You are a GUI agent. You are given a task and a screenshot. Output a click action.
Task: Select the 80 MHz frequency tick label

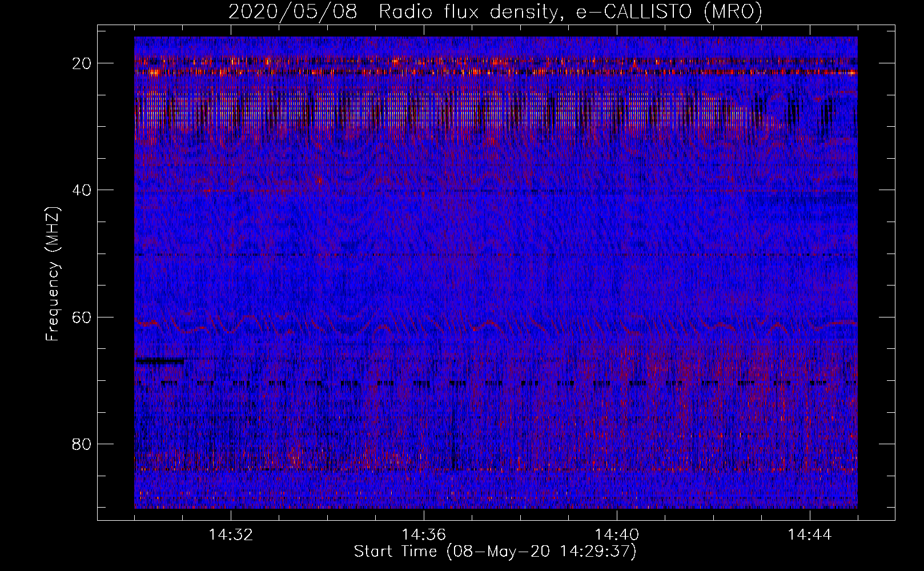point(82,444)
